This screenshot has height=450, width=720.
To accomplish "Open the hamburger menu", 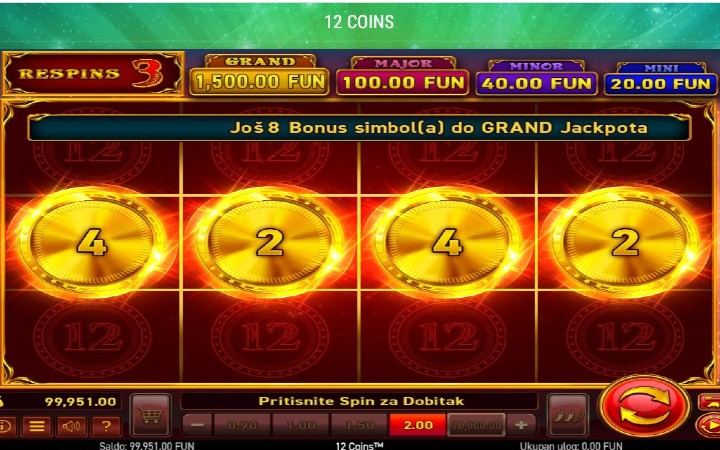I will click(37, 427).
